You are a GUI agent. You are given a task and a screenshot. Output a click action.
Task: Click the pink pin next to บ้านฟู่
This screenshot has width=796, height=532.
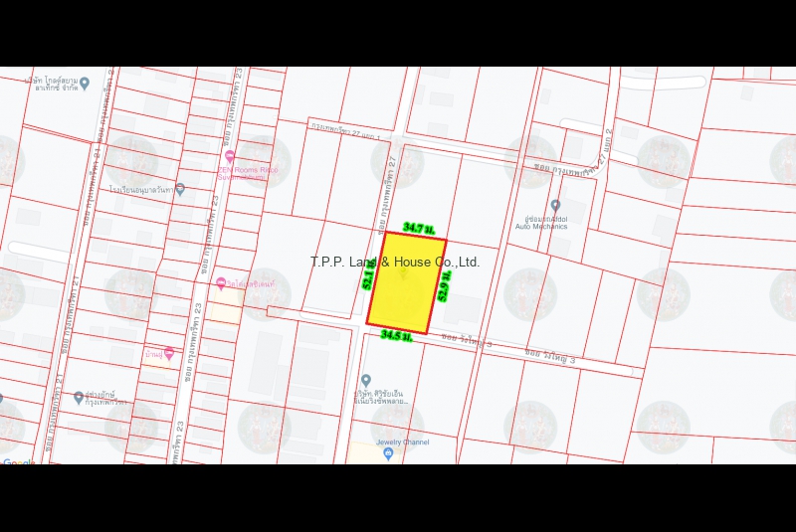coord(169,353)
